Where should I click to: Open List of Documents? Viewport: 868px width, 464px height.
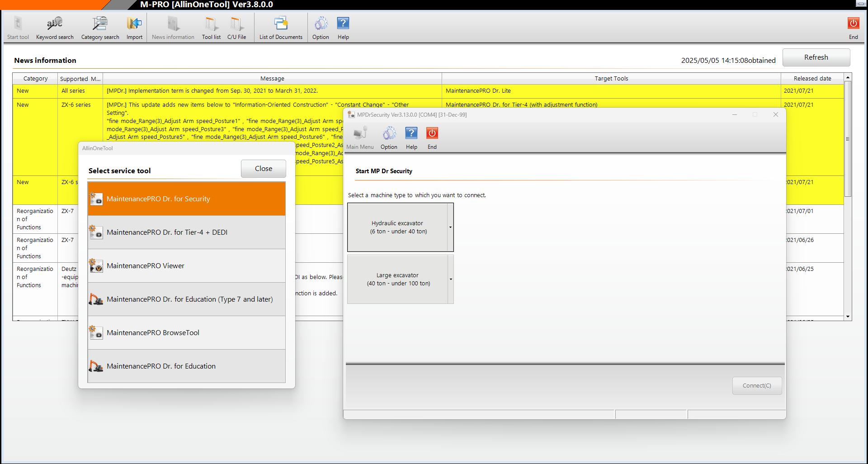(281, 28)
